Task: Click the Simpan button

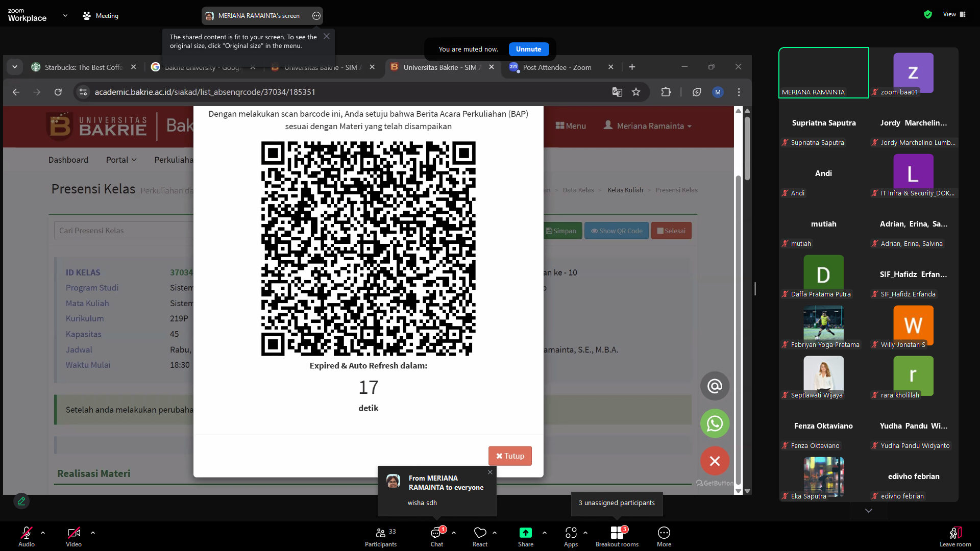Action: click(x=561, y=231)
